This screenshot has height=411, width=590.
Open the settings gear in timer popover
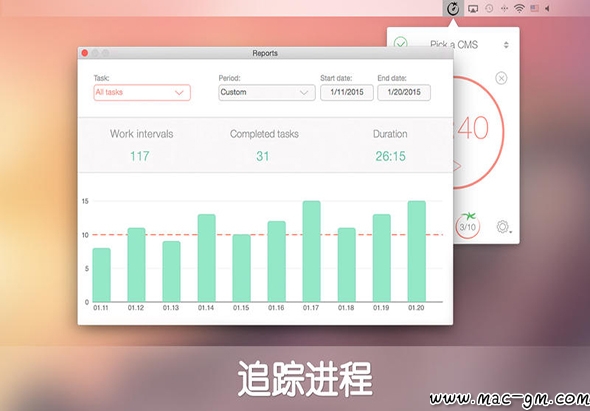(503, 227)
